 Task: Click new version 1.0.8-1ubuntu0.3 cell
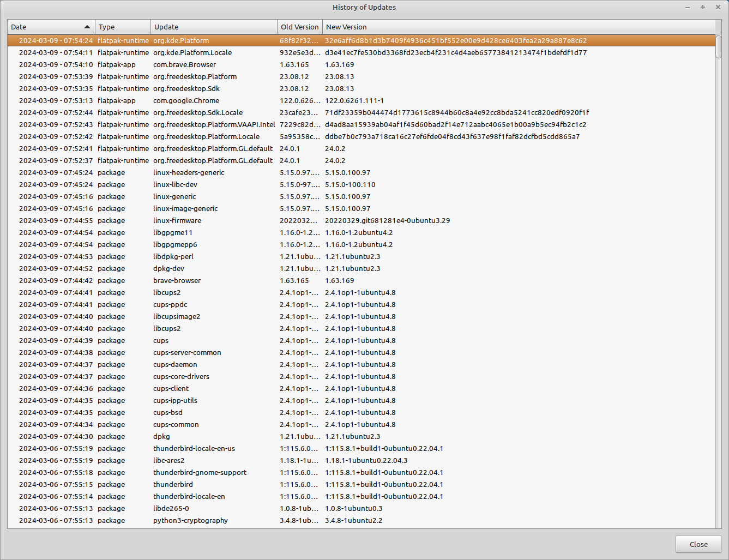354,508
